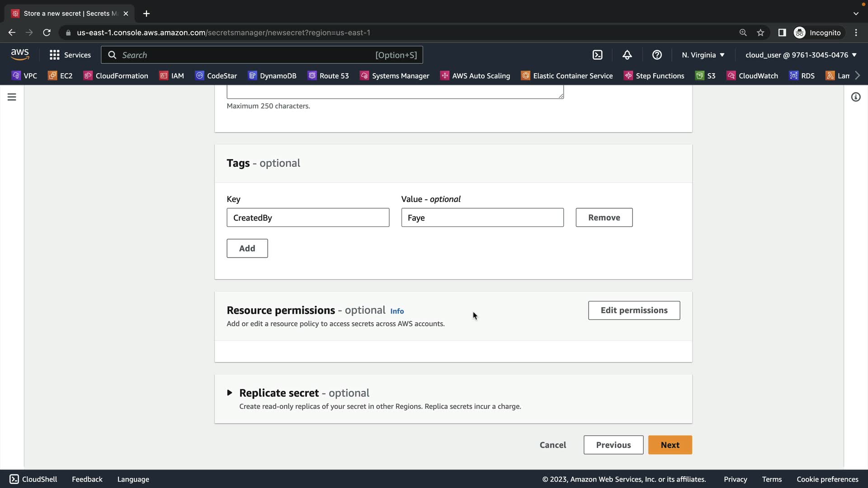Open the info panel icon at right
Screen dimensions: 868x488
[855, 97]
